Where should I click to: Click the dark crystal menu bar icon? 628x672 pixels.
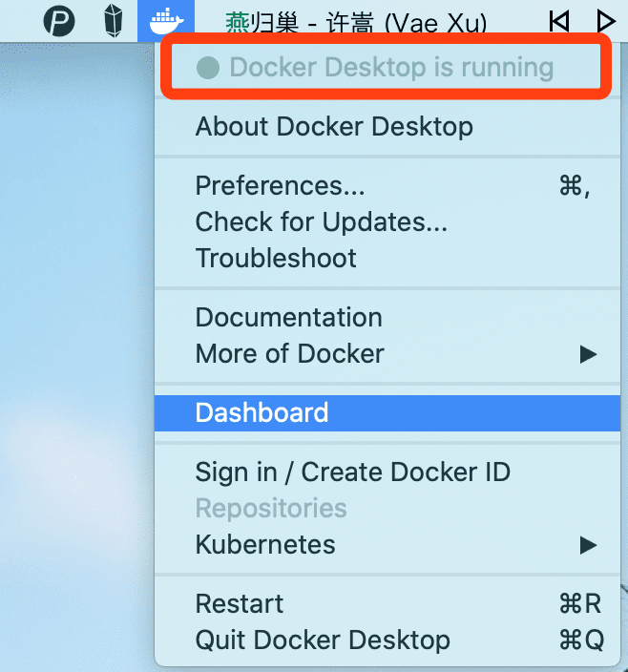pyautogui.click(x=114, y=21)
